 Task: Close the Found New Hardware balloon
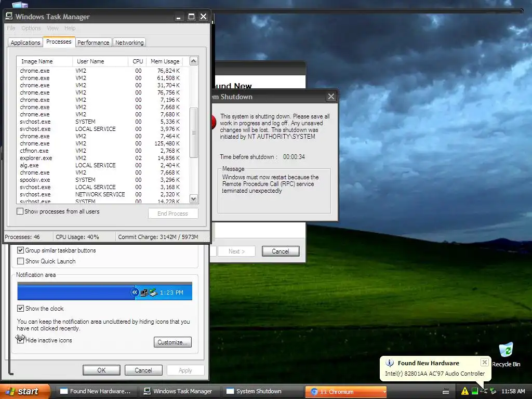[x=485, y=362]
